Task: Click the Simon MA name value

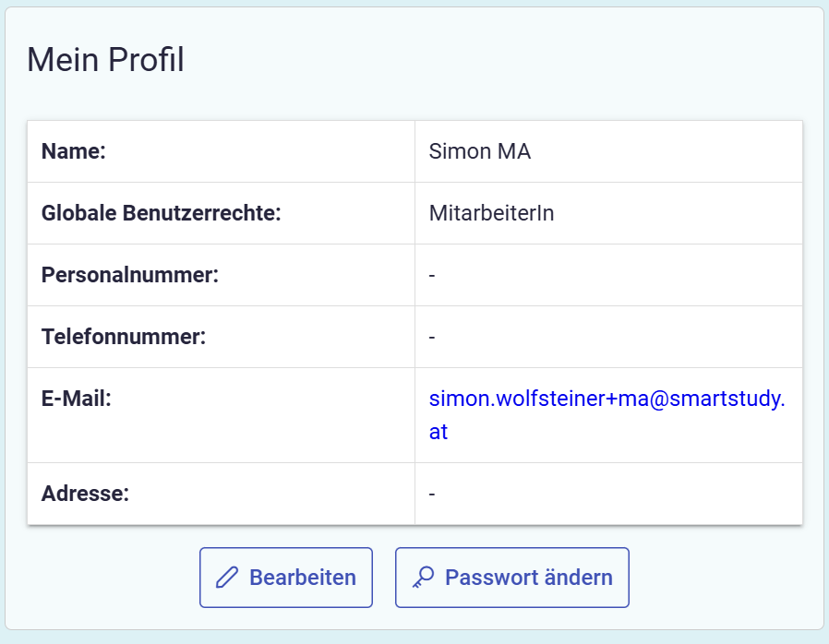Action: pyautogui.click(x=479, y=151)
